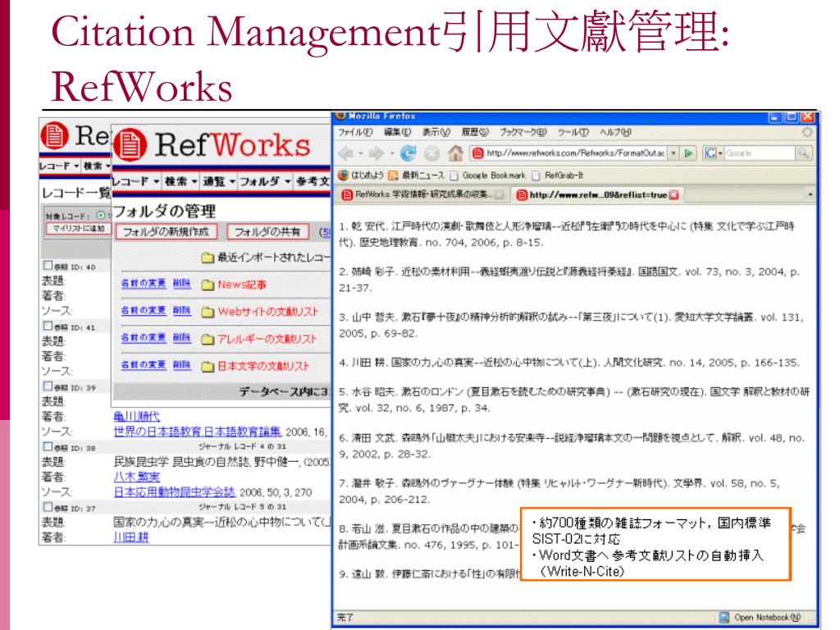840x630 pixels.
Task: Click 削除 for 日本文学の文献リスト folder
Action: coord(181,365)
